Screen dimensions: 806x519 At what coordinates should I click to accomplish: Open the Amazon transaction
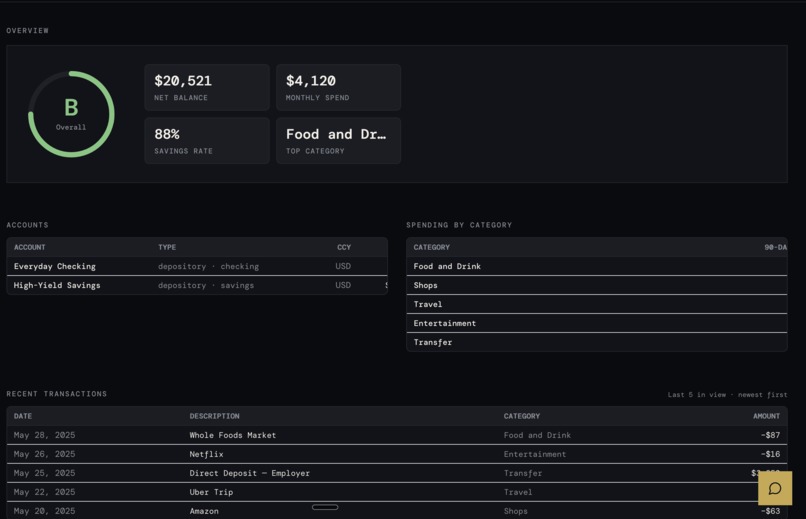click(x=397, y=511)
